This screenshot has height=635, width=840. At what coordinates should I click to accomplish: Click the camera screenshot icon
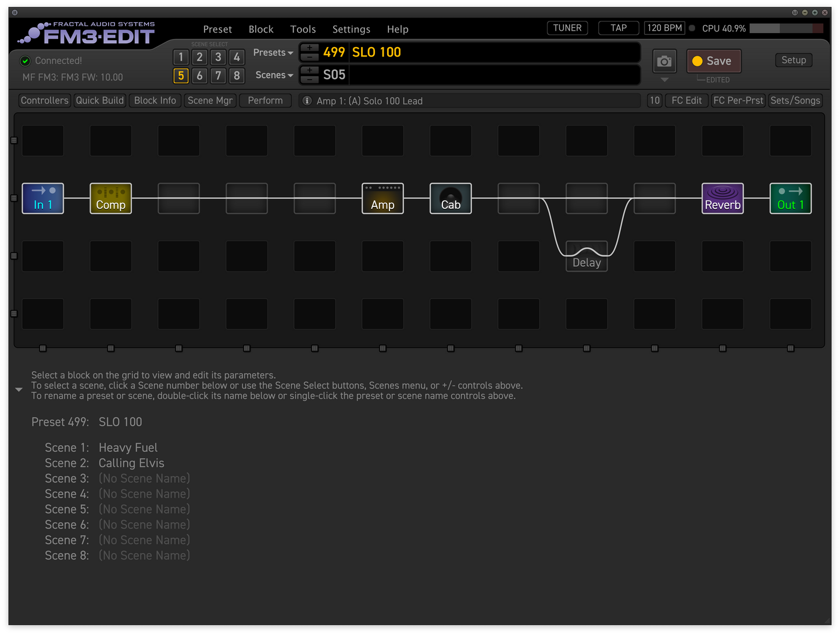664,61
